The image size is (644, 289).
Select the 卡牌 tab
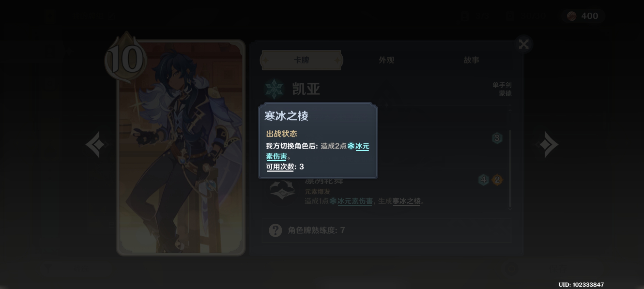tap(301, 60)
